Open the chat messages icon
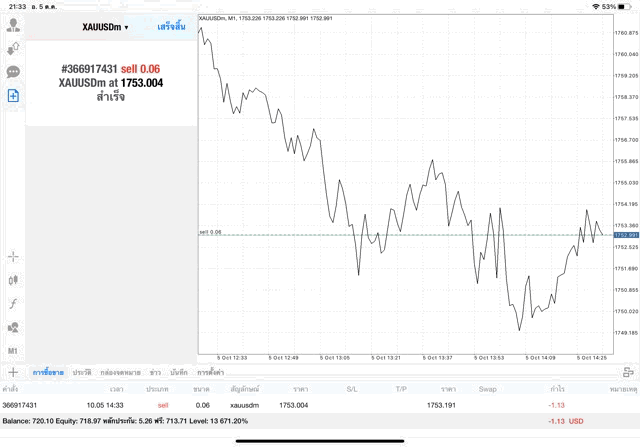This screenshot has height=447, width=640. click(14, 72)
